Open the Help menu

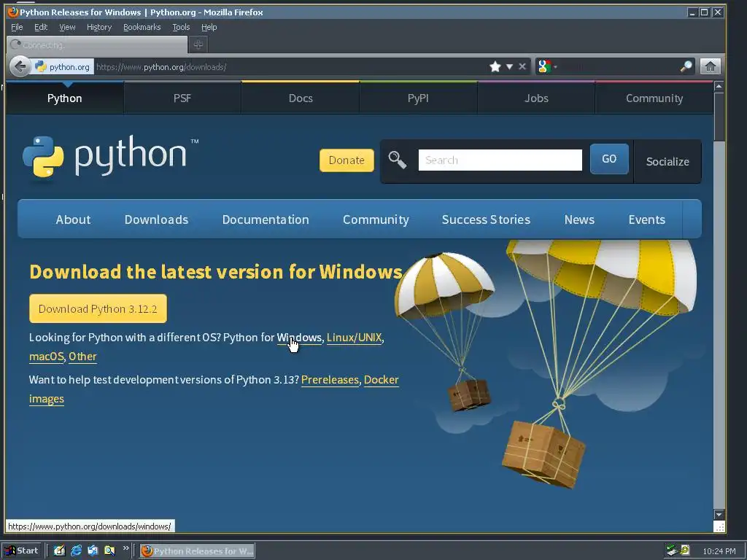tap(209, 27)
